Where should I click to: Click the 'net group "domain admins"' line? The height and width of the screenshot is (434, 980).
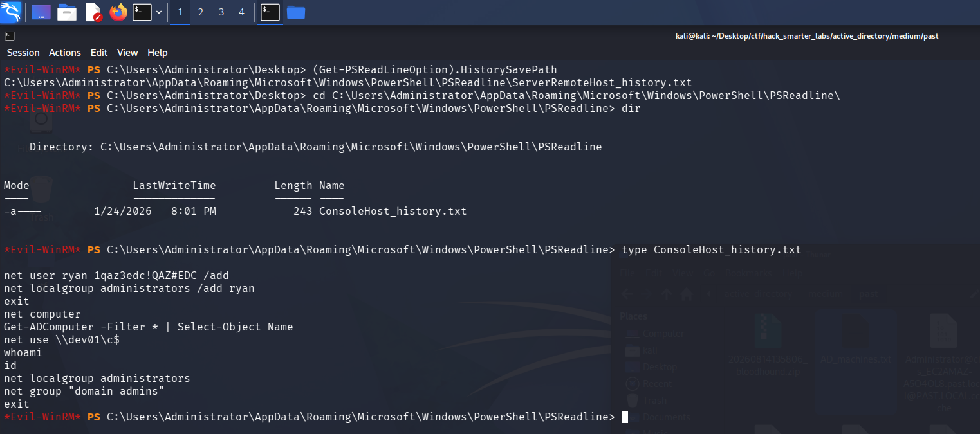[x=84, y=391]
